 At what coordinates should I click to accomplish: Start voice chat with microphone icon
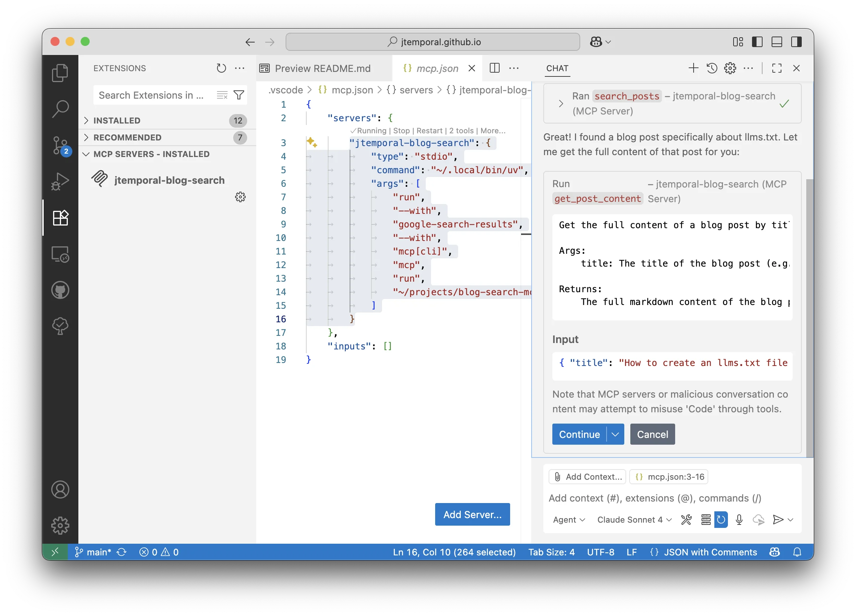tap(739, 520)
